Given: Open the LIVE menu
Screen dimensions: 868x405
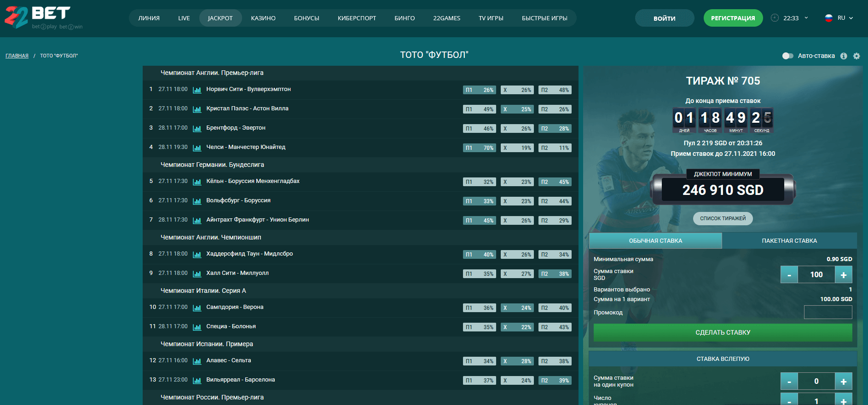Looking at the screenshot, I should pyautogui.click(x=184, y=18).
